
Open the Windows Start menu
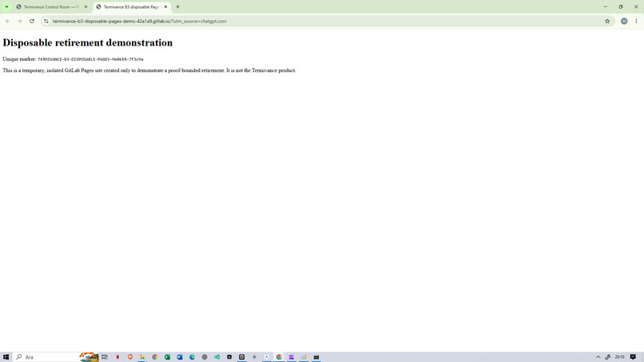6,357
